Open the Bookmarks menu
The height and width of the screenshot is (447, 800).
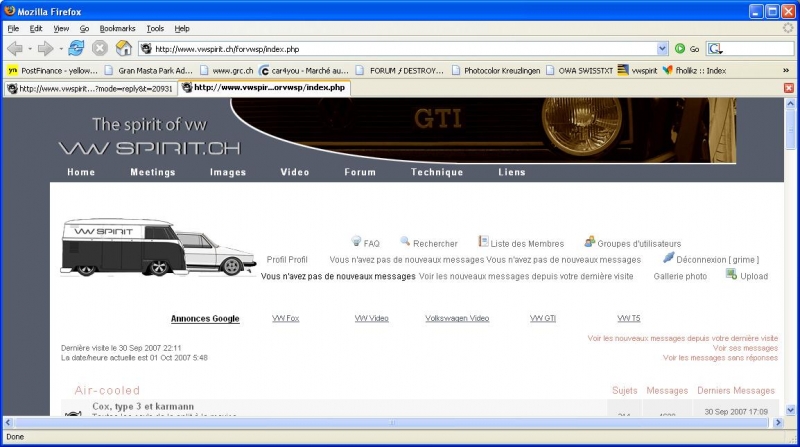[116, 28]
